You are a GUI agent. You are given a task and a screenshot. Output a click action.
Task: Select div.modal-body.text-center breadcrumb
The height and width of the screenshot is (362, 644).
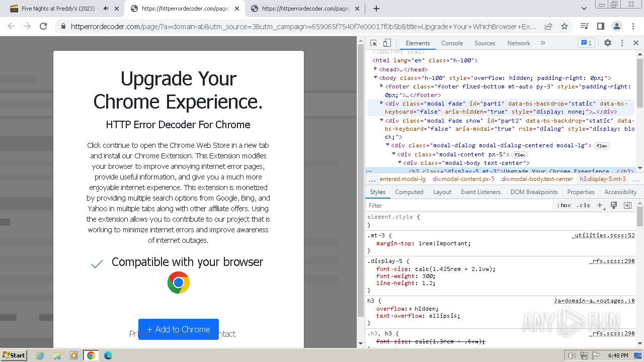tap(537, 179)
